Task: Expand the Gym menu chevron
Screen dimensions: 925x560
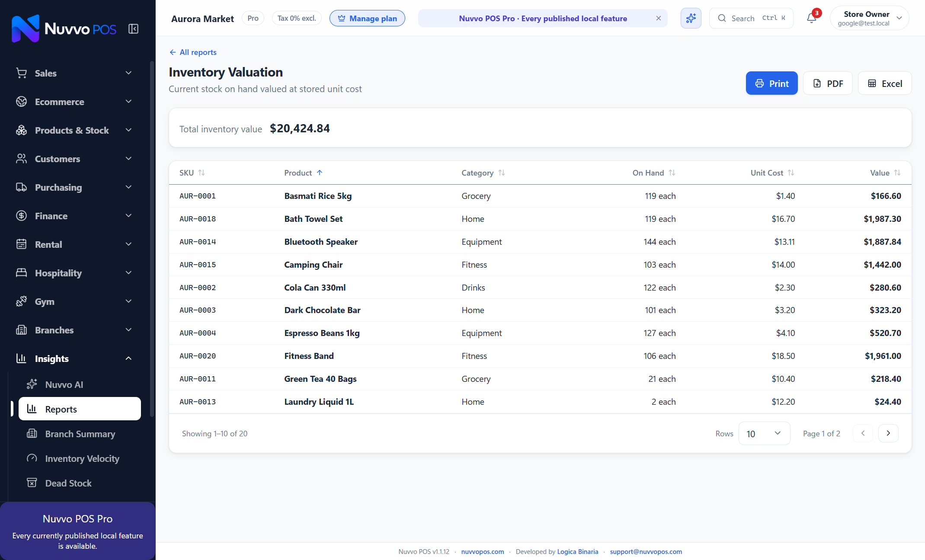Action: pyautogui.click(x=128, y=301)
